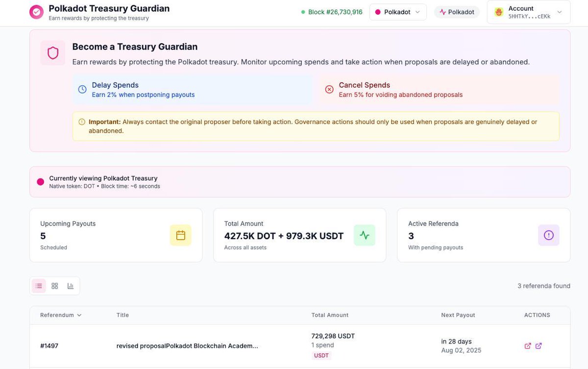Click the Currently viewing Polkadot Treasury banner
This screenshot has width=588, height=369.
[x=300, y=182]
